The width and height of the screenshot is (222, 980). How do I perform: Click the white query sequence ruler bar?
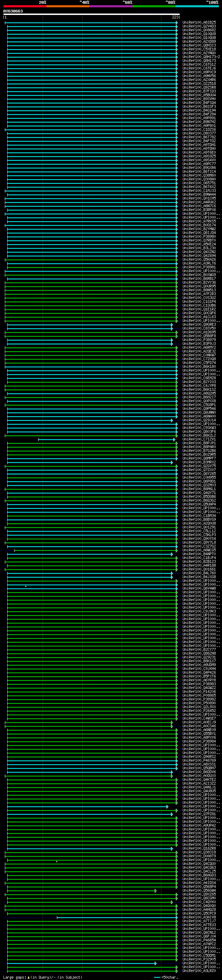[92, 14]
